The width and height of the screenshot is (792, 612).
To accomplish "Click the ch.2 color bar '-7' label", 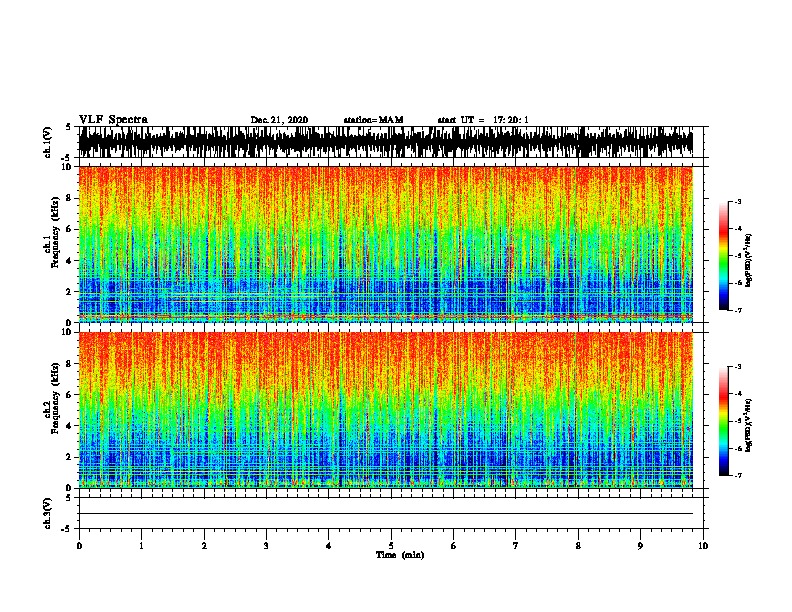I will point(737,475).
